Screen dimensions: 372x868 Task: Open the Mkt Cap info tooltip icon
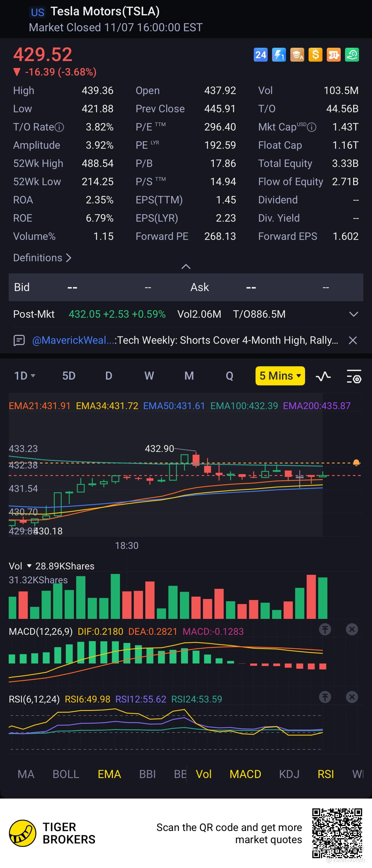pos(312,127)
